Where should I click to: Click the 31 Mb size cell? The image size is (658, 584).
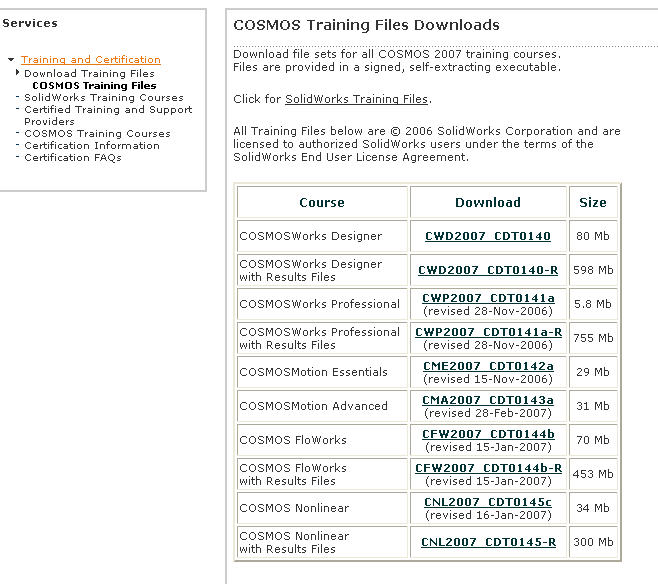point(593,406)
